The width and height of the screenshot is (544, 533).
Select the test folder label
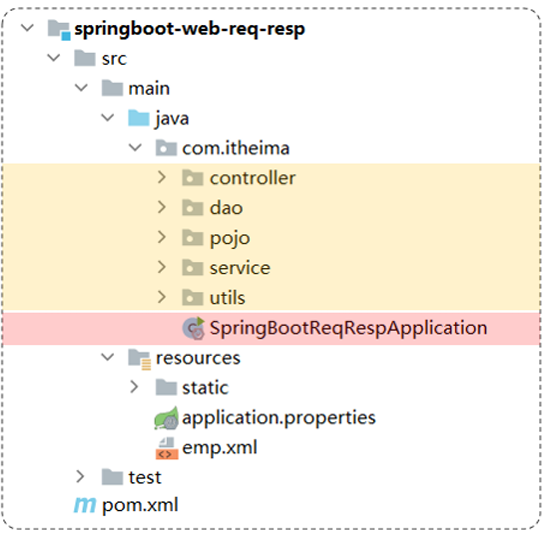(145, 477)
